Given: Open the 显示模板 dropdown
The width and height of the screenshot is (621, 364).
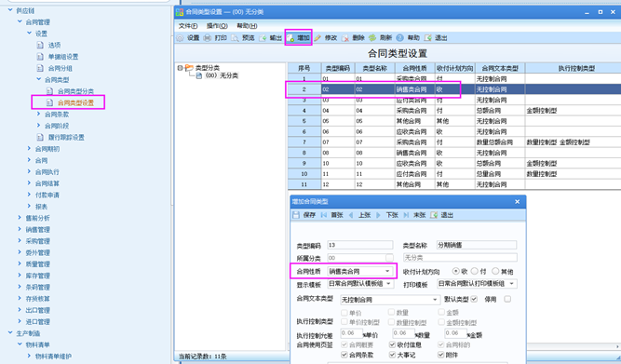Looking at the screenshot, I should click(x=388, y=284).
